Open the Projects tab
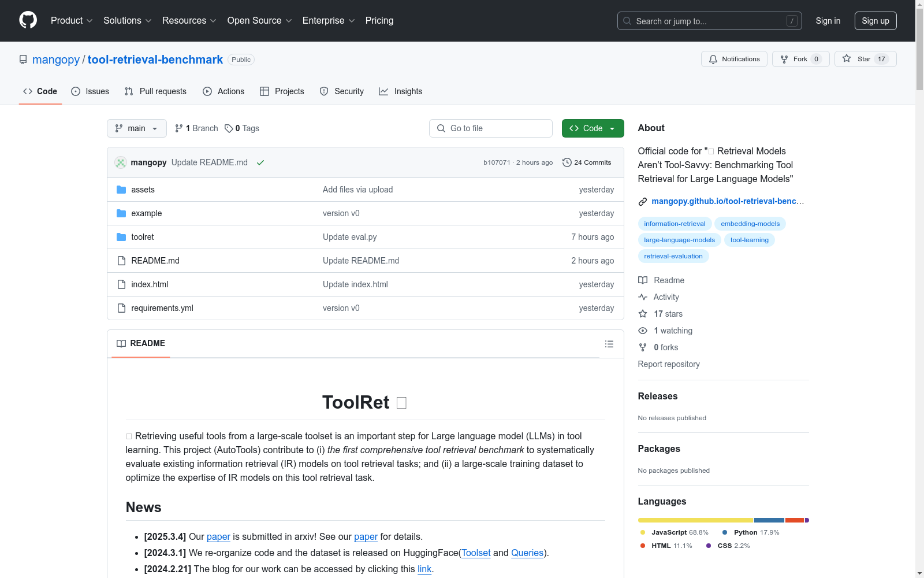Screen dimensions: 924x578 pos(282,91)
